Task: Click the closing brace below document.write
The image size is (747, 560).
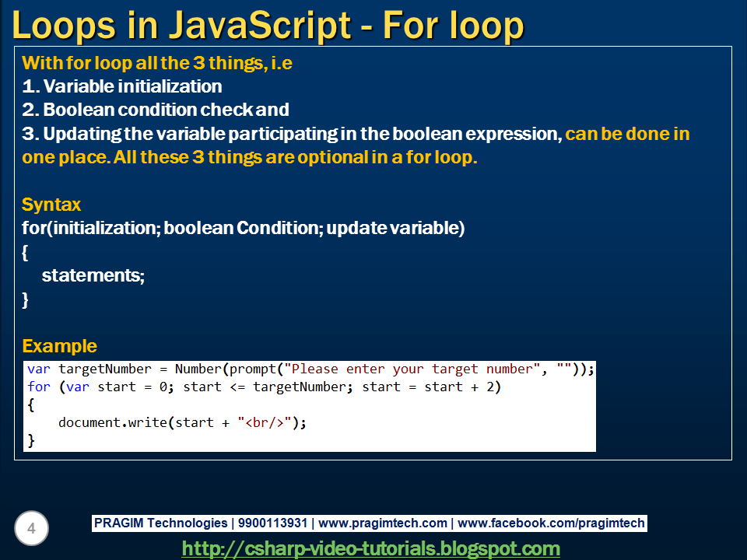Action: pyautogui.click(x=31, y=440)
